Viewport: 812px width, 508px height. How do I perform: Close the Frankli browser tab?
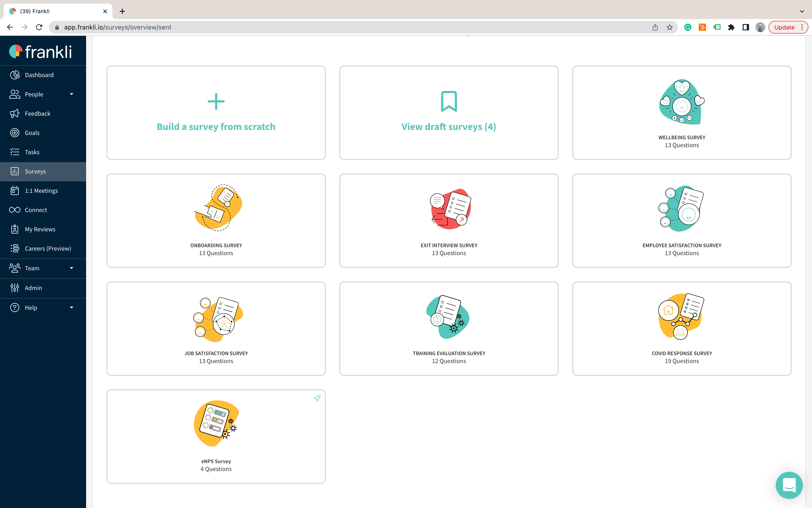(x=105, y=11)
